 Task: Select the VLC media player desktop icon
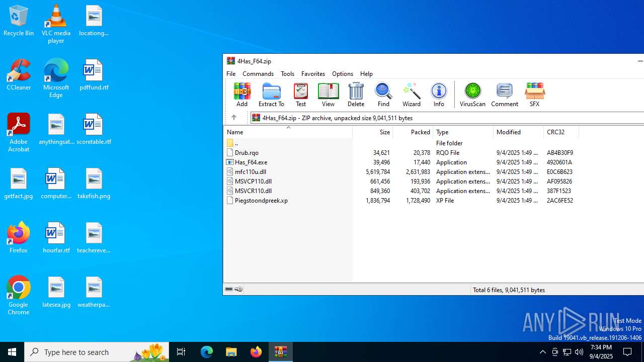[x=56, y=23]
